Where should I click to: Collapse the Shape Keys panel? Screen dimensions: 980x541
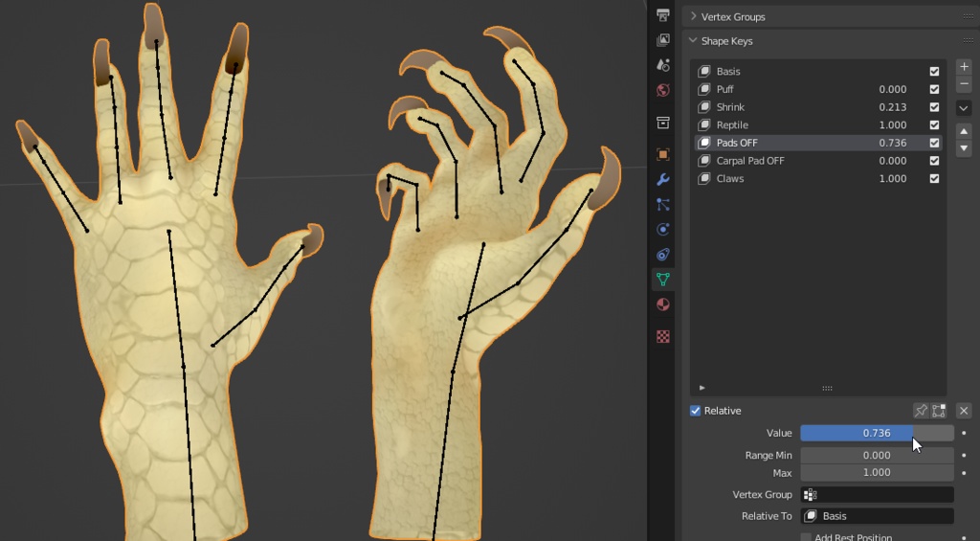693,40
